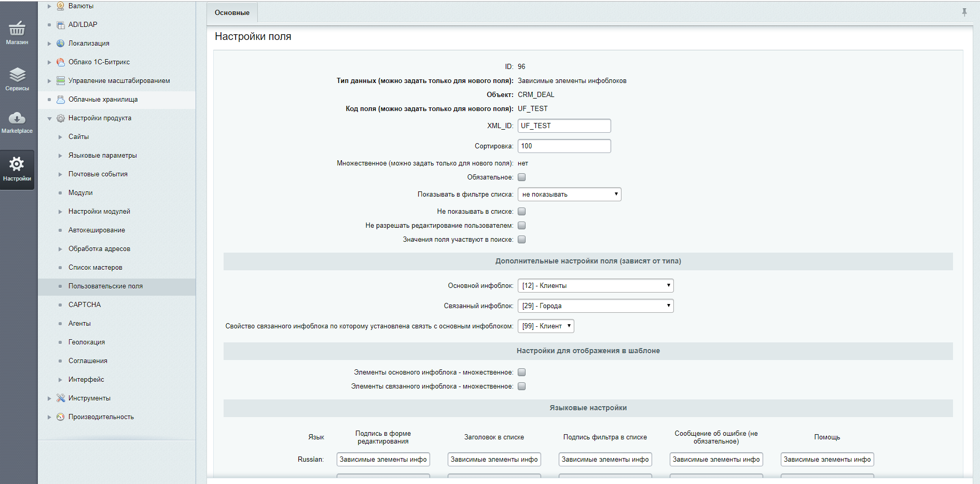
Task: Open Соглашения in the settings tree
Action: click(88, 361)
